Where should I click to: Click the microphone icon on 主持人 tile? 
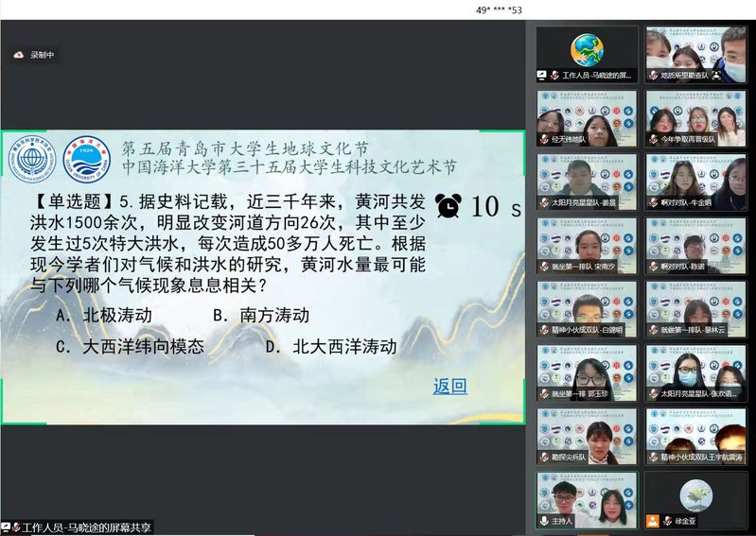543,520
